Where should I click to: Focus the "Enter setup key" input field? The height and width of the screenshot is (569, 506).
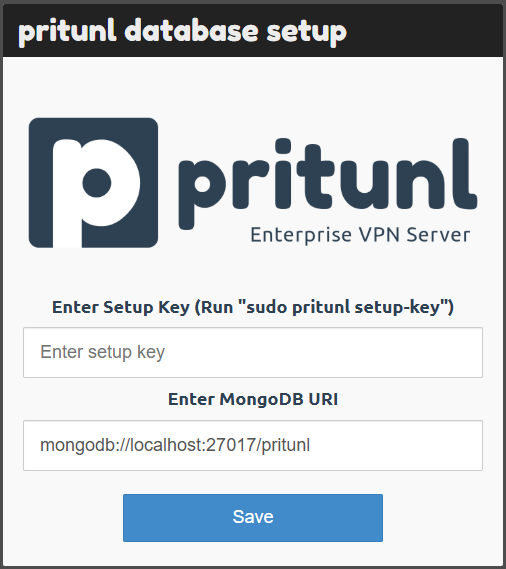253,352
